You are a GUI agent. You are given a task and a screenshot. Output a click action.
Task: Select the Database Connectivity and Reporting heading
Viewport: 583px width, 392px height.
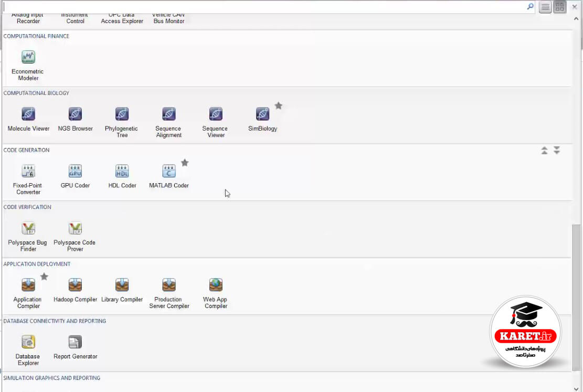pos(55,321)
